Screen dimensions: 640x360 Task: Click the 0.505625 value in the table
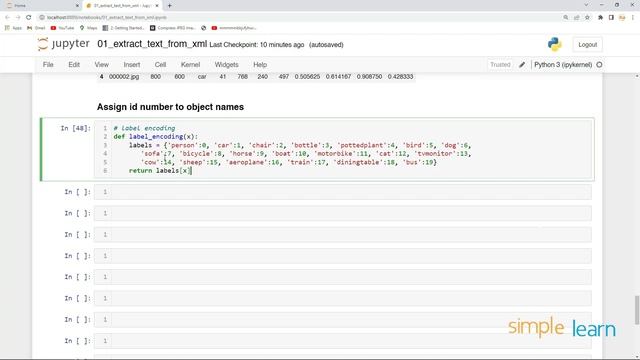coord(307,76)
